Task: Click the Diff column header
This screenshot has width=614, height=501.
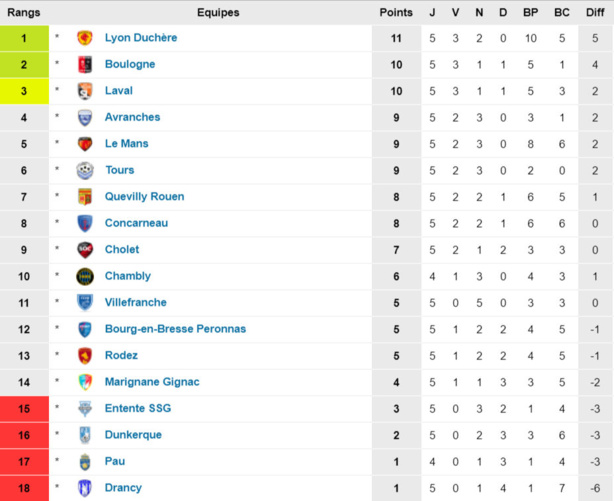Action: coord(594,12)
